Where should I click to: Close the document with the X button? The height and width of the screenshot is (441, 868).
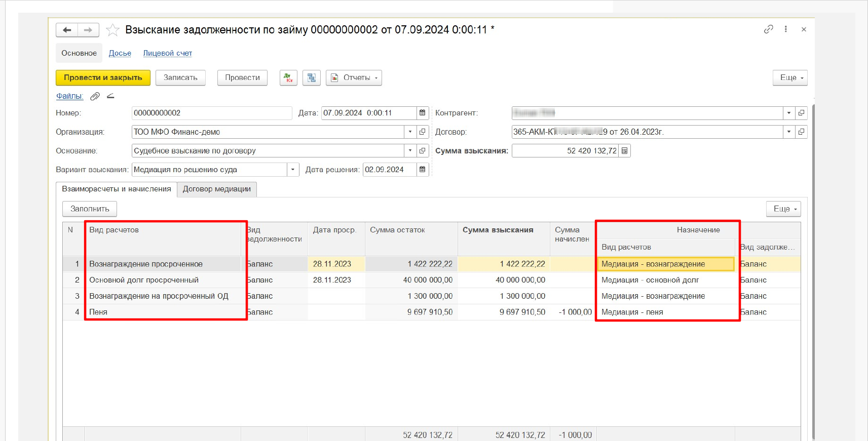(x=804, y=29)
